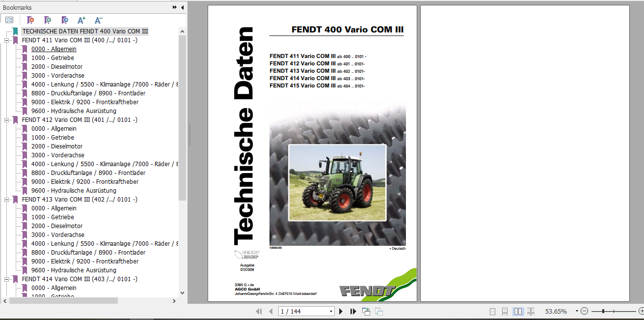Click the zoom out minus button

tap(584, 311)
